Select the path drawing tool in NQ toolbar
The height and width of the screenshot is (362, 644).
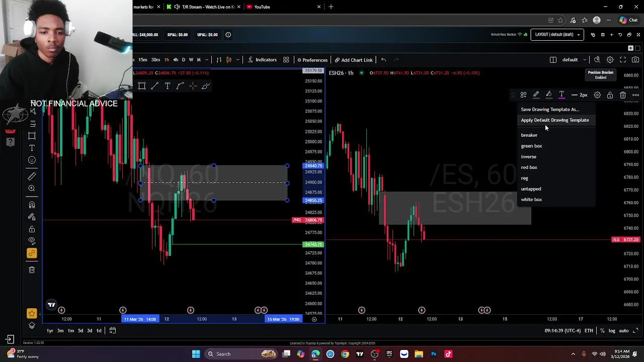pos(180,86)
